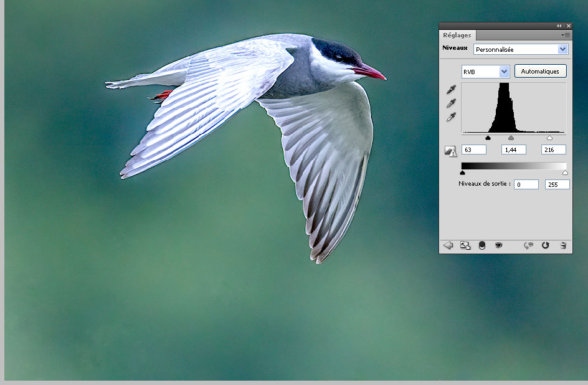Select the white point eyedropper
588x385 pixels.
click(451, 117)
